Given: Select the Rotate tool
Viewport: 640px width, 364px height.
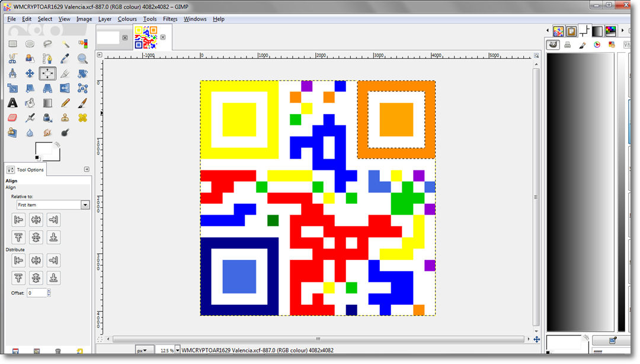Looking at the screenshot, I should click(82, 73).
